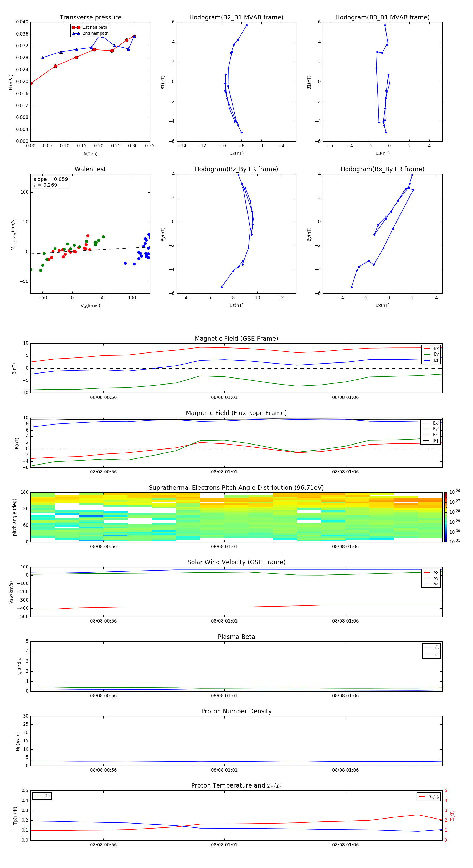Image resolution: width=473 pixels, height=868 pixels.
Task: Select the βp legend entry in Plasma Beta
Action: (x=431, y=647)
